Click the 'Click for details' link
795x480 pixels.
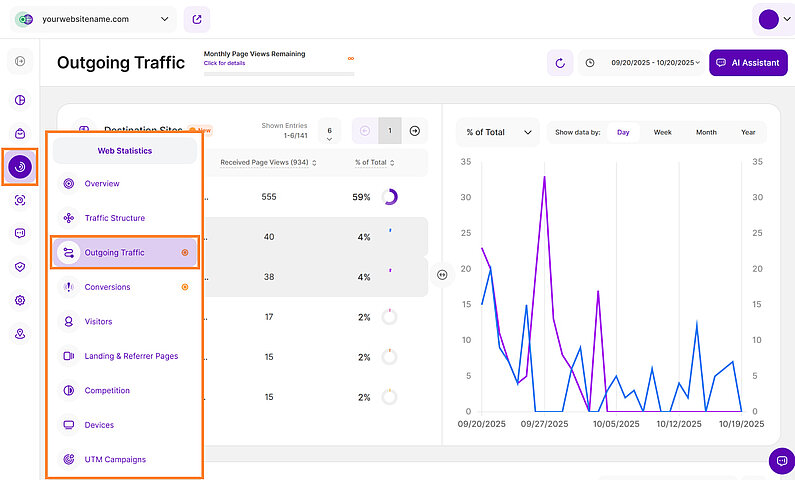point(225,63)
